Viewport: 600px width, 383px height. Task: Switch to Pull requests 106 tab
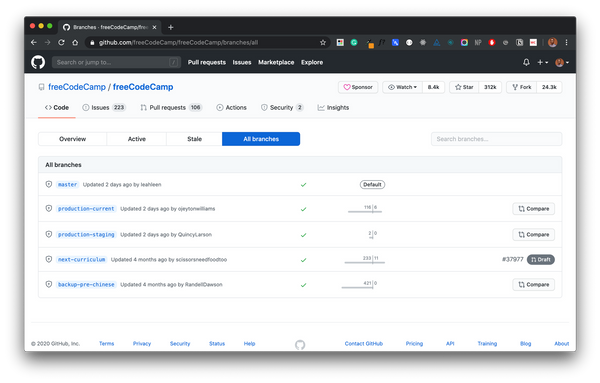[x=171, y=108]
